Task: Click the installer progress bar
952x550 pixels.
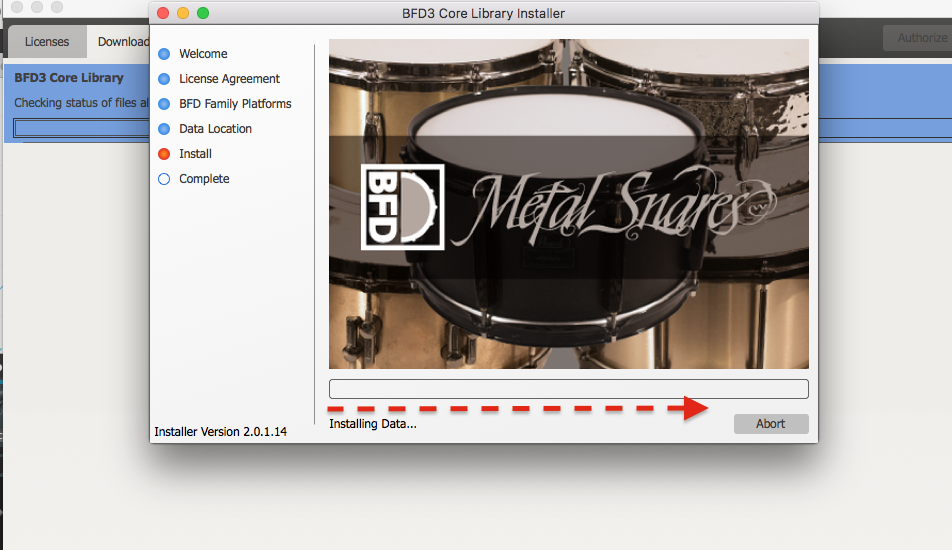Action: click(568, 389)
